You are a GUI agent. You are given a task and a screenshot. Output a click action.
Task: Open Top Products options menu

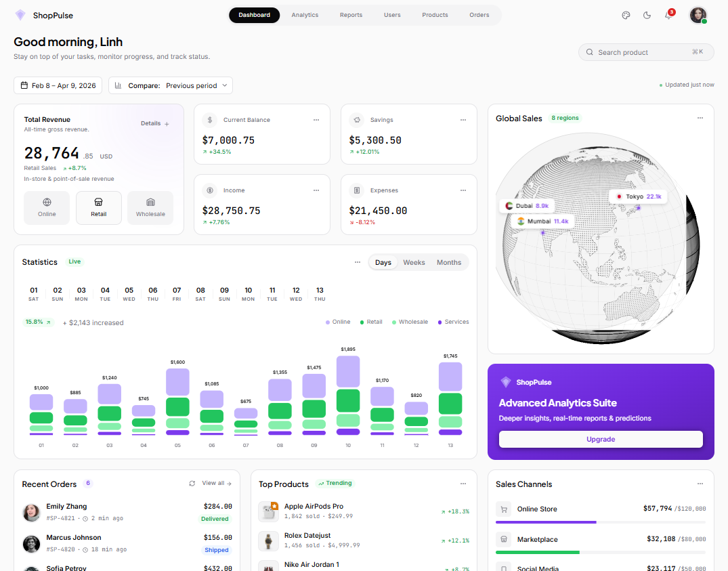[463, 484]
